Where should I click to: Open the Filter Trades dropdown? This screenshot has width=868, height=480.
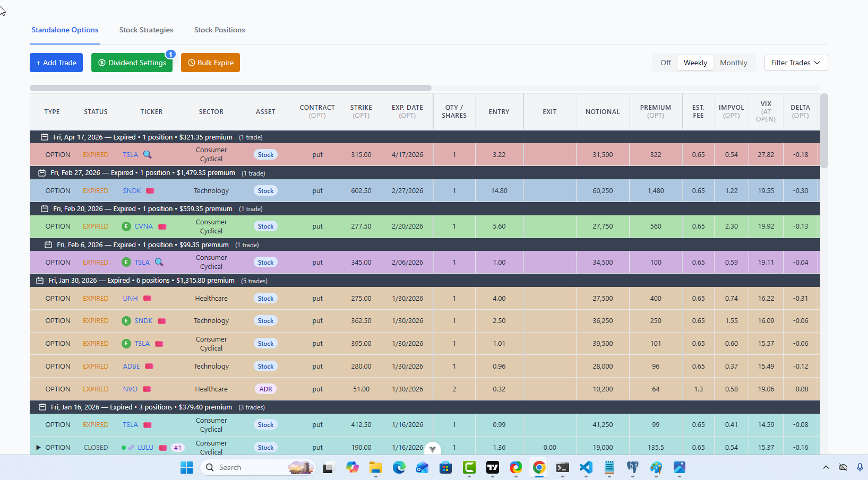[796, 63]
